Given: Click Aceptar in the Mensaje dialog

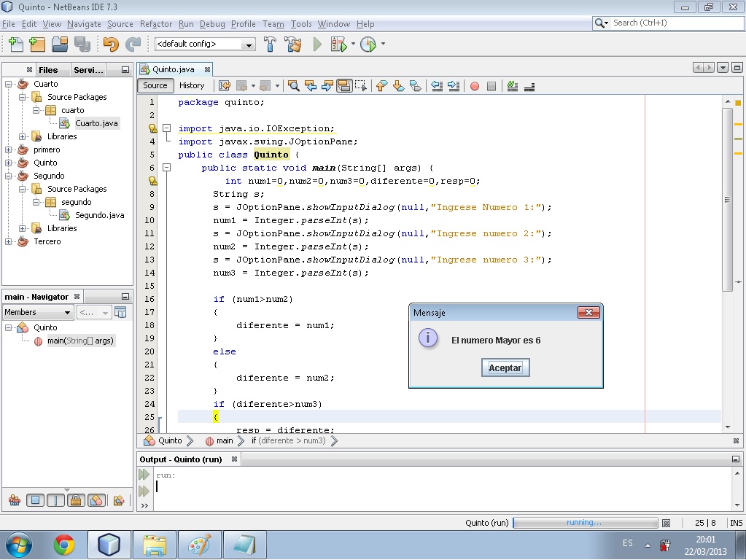Looking at the screenshot, I should [505, 367].
